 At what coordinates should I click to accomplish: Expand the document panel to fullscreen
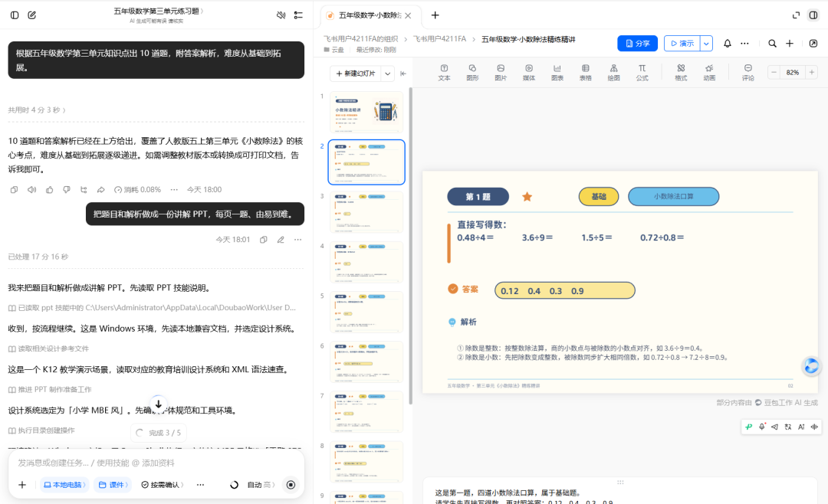796,15
